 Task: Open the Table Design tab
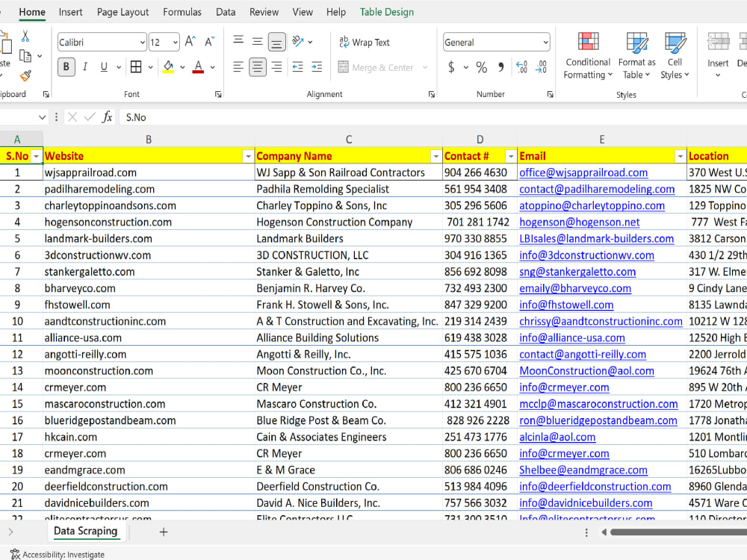tap(387, 12)
